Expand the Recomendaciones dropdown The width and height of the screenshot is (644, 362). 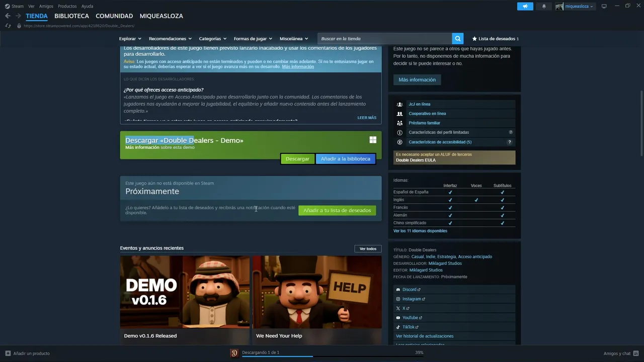coord(170,39)
